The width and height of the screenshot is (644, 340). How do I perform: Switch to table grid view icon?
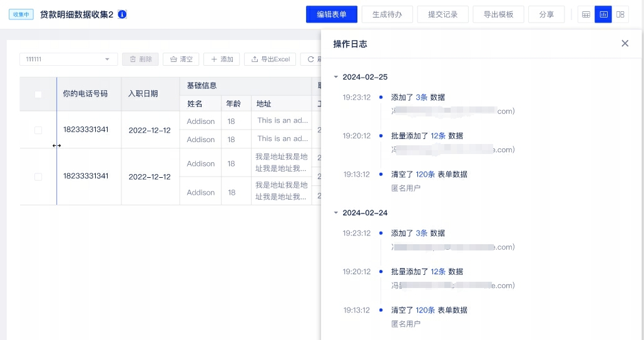[586, 14]
